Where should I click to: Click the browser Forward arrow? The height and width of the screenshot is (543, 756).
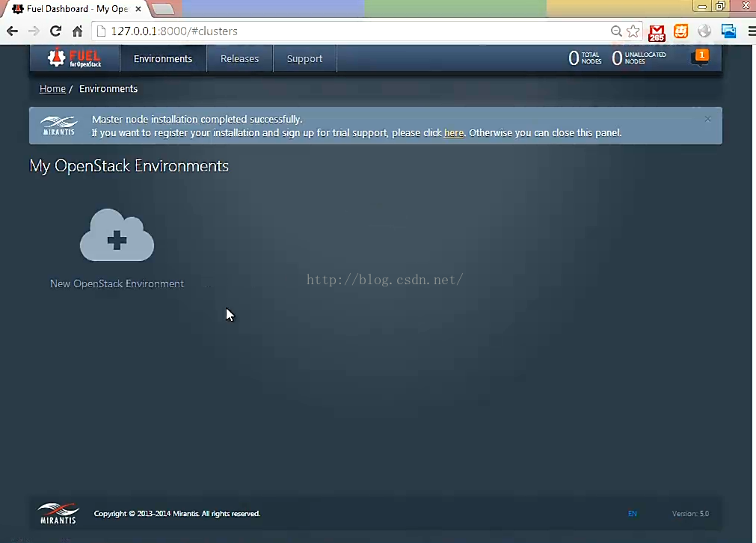coord(34,31)
